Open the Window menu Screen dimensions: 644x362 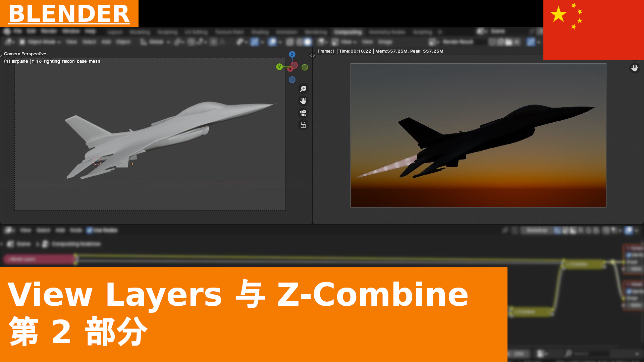pyautogui.click(x=71, y=32)
